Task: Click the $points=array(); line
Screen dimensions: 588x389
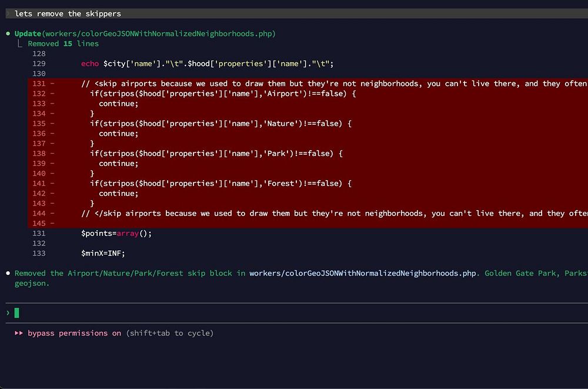Action: [x=116, y=234]
